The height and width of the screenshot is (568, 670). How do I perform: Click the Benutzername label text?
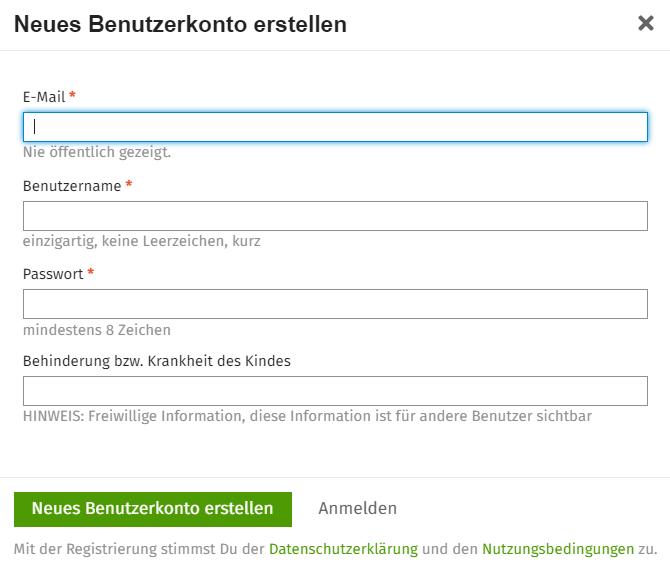point(72,186)
